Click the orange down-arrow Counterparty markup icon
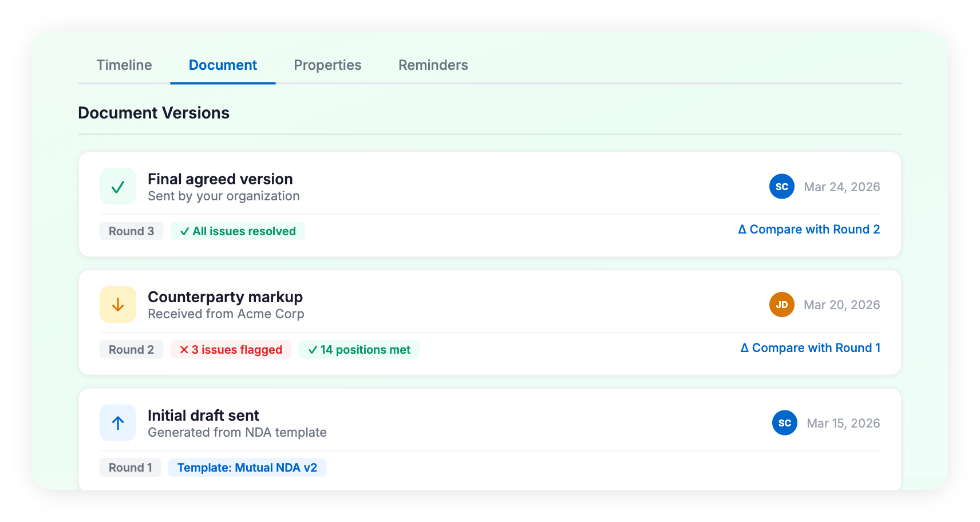980x522 pixels. [118, 304]
